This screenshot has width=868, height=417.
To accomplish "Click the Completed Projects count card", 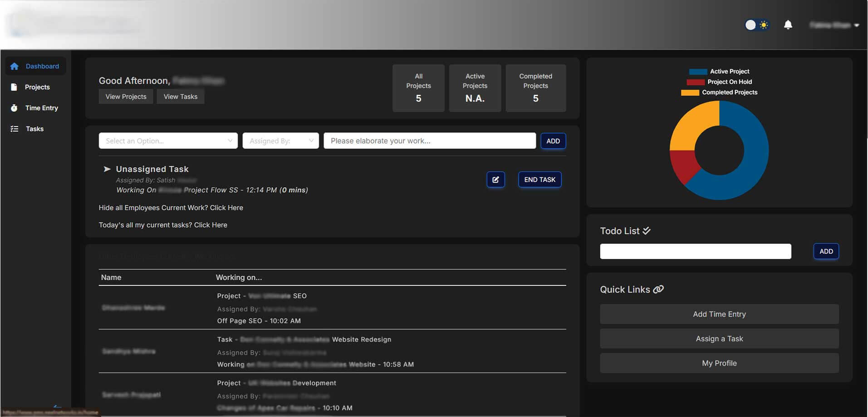I will pos(536,88).
